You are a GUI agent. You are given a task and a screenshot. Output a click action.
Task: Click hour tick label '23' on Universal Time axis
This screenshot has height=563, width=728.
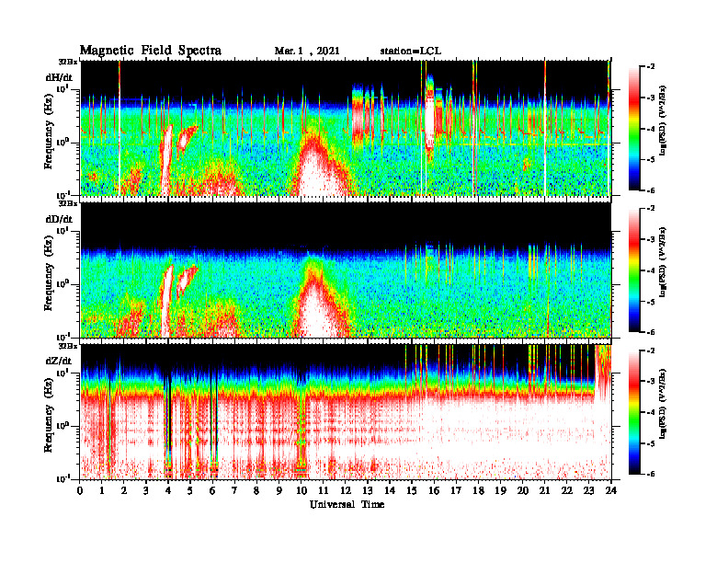coord(588,490)
